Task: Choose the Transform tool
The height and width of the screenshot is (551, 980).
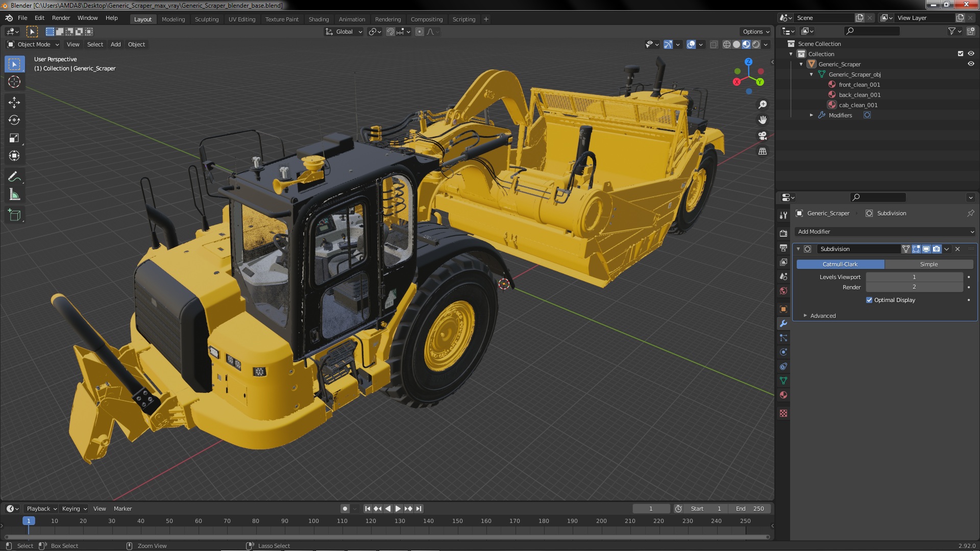Action: (14, 156)
